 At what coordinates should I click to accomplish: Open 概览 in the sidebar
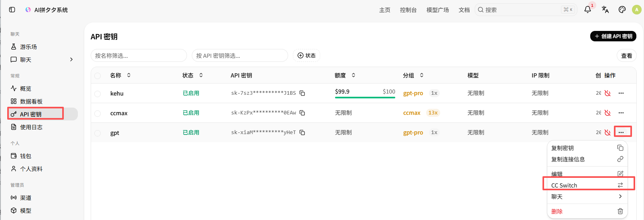[43, 88]
